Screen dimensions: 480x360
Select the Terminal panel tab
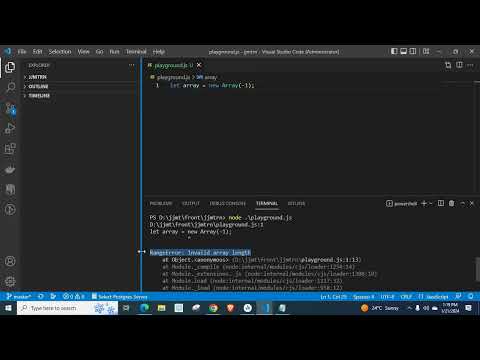click(267, 203)
